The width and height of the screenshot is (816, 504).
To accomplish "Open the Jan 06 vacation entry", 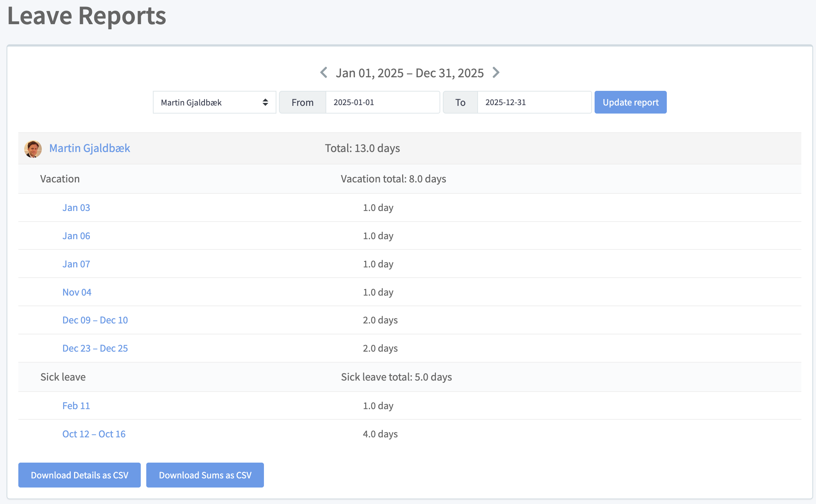I will [76, 236].
